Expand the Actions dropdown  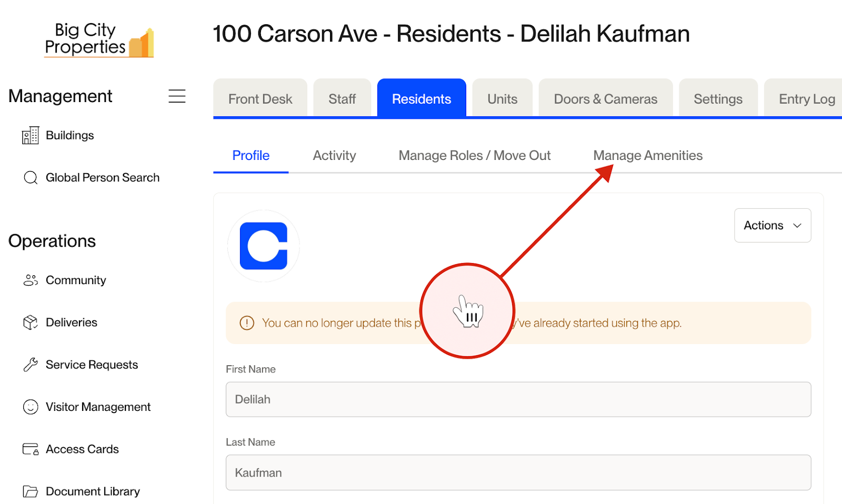(x=773, y=225)
